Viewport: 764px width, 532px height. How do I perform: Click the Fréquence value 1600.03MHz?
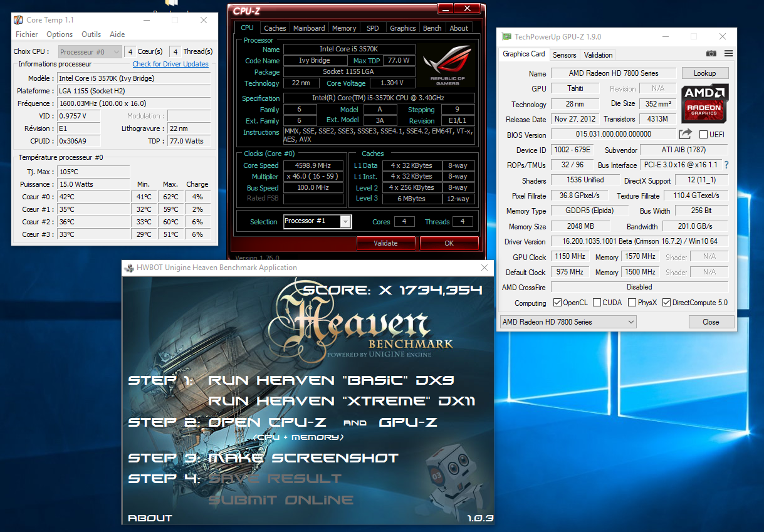click(133, 103)
